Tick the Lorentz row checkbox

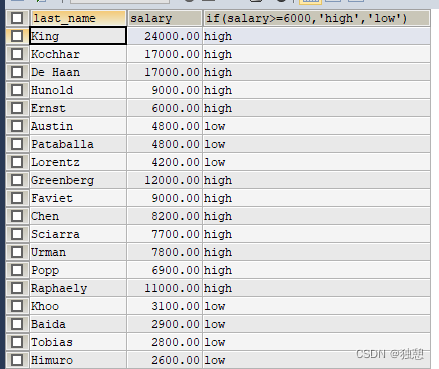(17, 162)
